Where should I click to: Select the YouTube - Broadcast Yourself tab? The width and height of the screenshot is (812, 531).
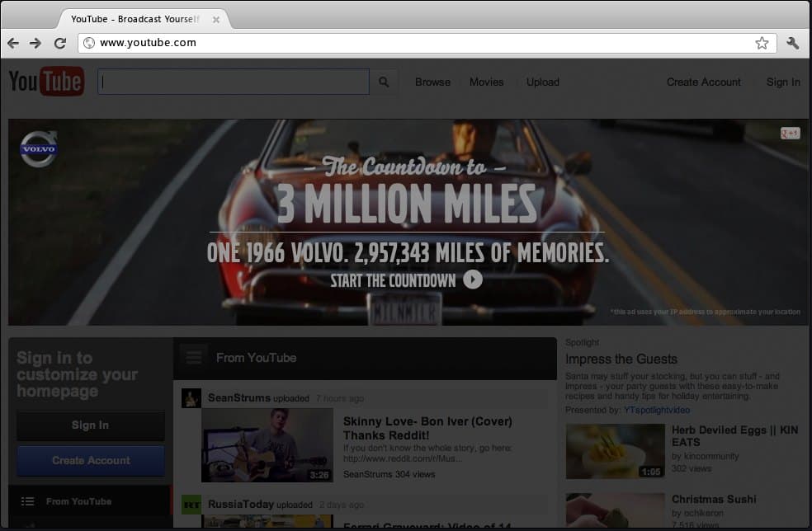coord(144,19)
